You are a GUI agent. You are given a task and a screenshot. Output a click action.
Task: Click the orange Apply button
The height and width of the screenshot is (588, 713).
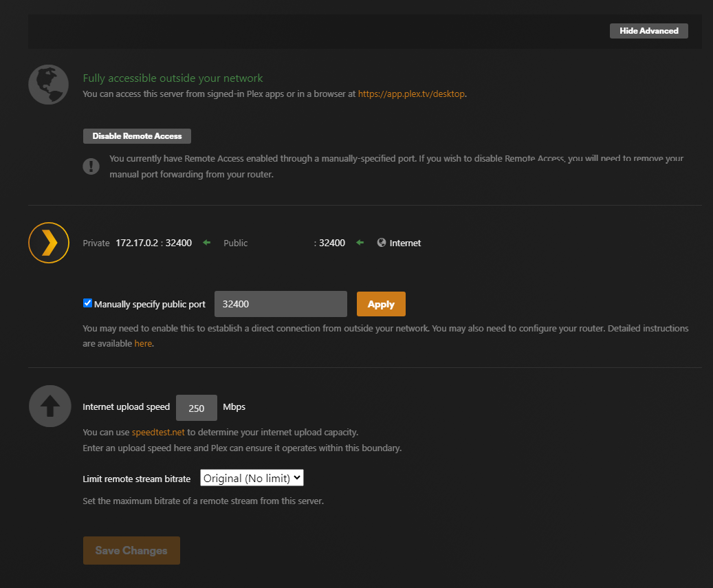click(x=381, y=304)
